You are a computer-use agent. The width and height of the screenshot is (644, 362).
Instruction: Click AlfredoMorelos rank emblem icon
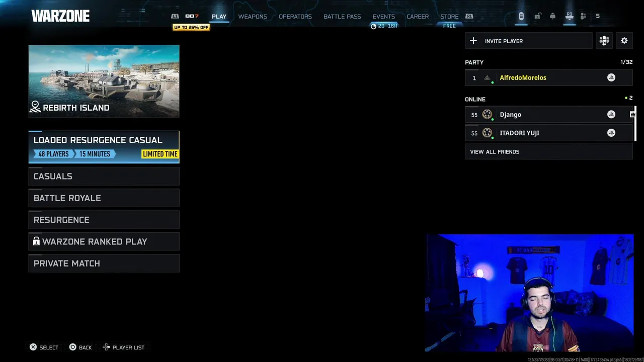[x=487, y=78]
